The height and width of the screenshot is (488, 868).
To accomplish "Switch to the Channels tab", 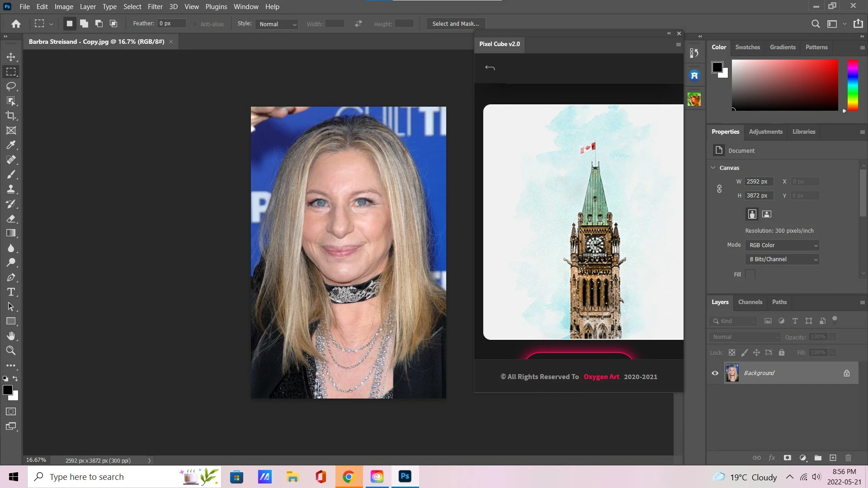I will (750, 302).
